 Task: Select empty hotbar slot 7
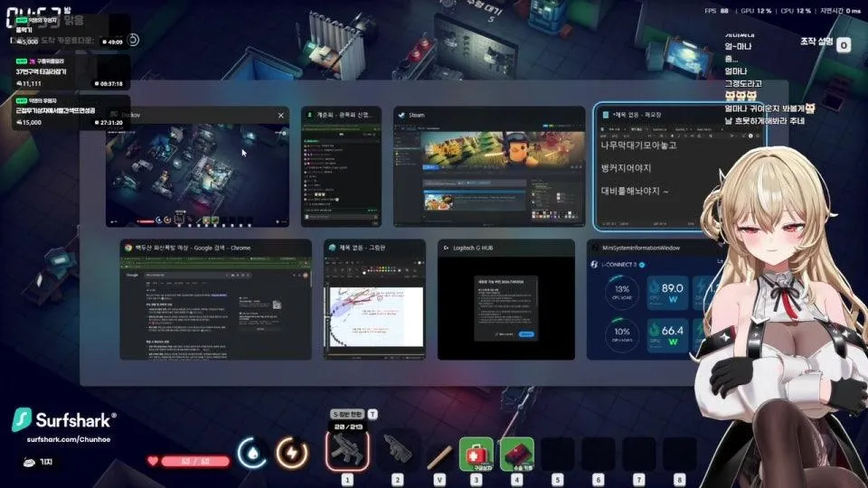pyautogui.click(x=639, y=454)
